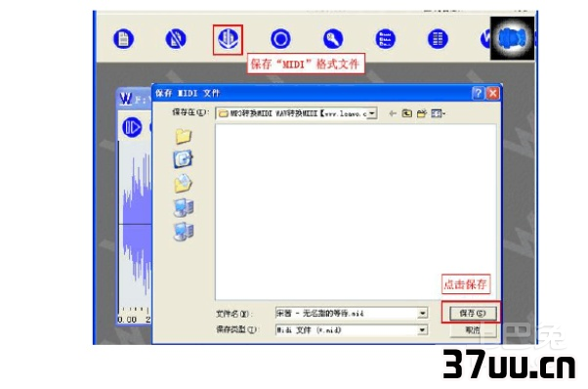
Task: Close the Save MIDI file dialog
Action: click(x=492, y=93)
